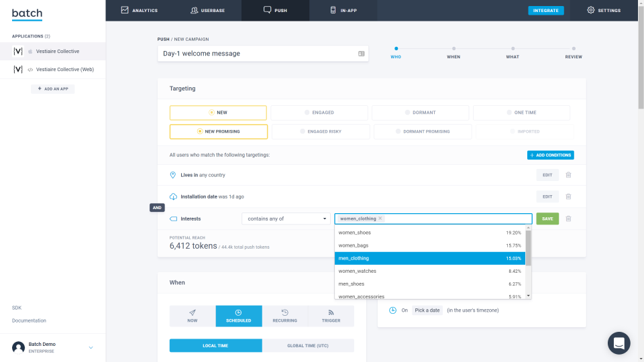This screenshot has width=644, height=362.
Task: Click the PUSH breadcrumb link
Action: [163, 40]
